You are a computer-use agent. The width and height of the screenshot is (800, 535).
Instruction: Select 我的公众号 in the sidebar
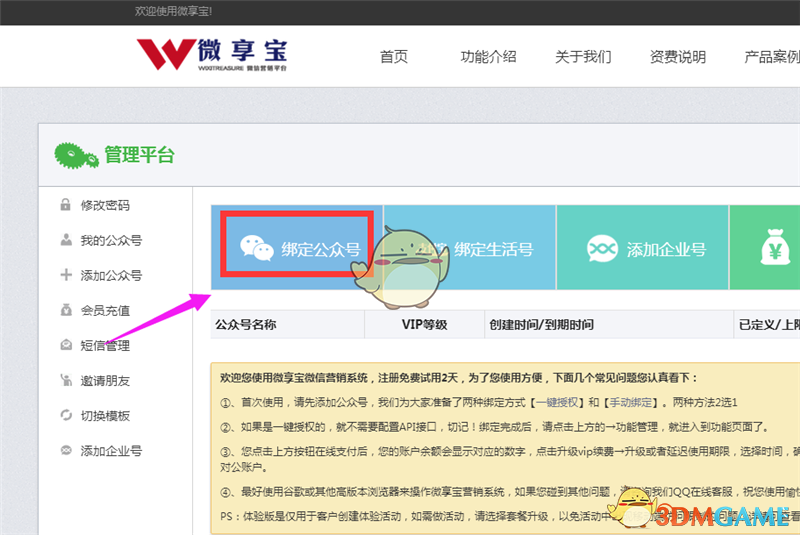click(111, 240)
